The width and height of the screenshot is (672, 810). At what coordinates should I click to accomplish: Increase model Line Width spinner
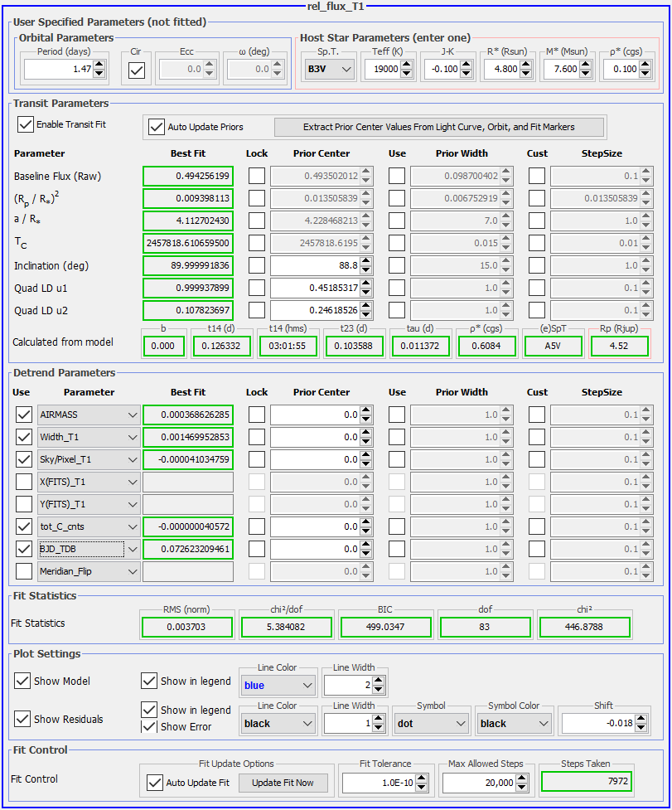379,681
